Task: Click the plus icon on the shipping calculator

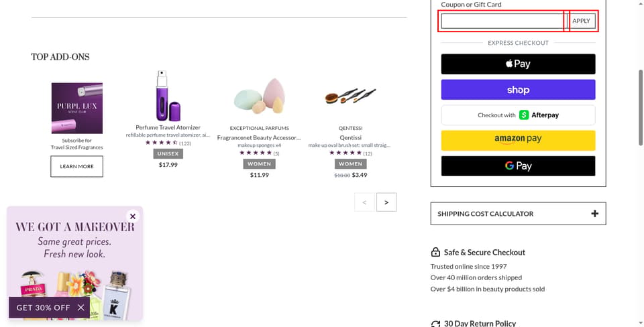Action: coord(594,213)
